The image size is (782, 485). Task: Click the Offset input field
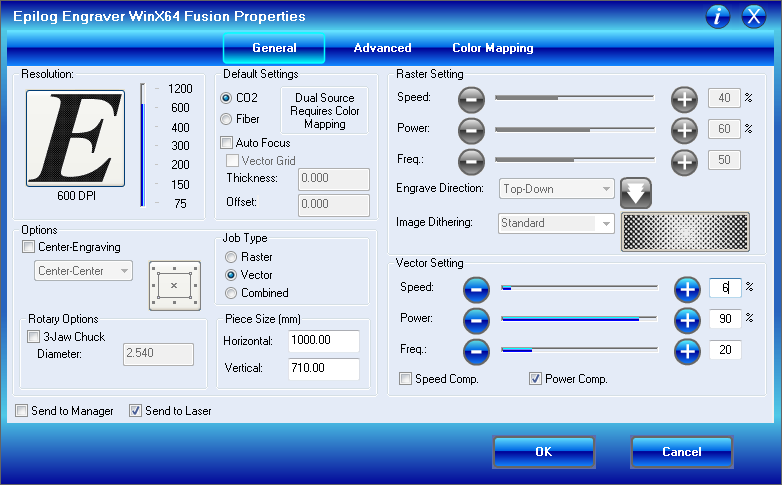(x=334, y=205)
